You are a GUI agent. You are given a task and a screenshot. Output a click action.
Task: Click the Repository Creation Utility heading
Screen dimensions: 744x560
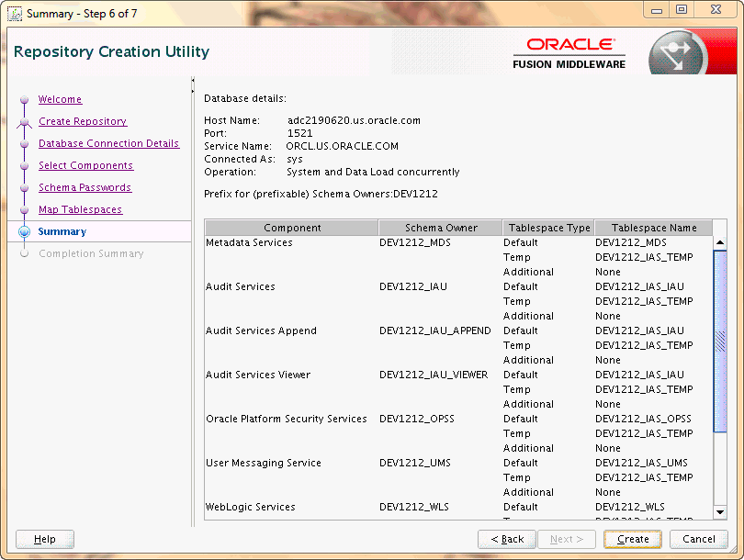[x=111, y=51]
